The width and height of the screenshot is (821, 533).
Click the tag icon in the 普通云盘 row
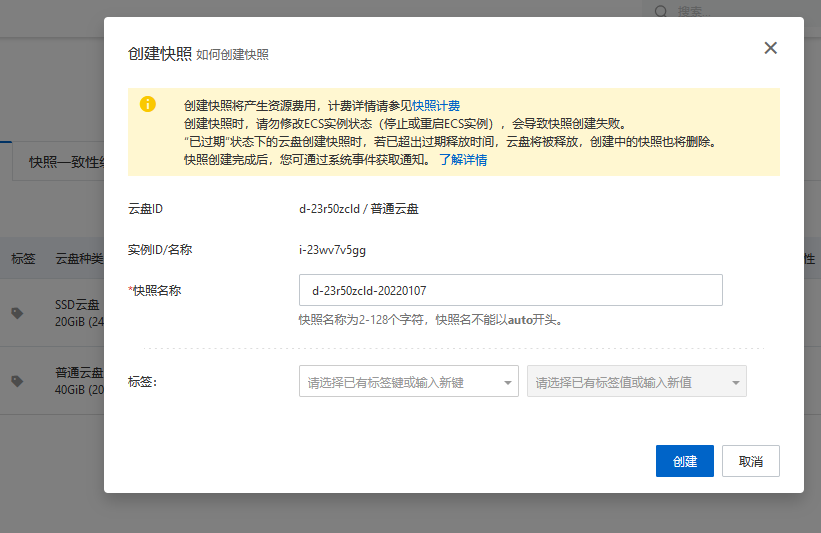[x=17, y=381]
